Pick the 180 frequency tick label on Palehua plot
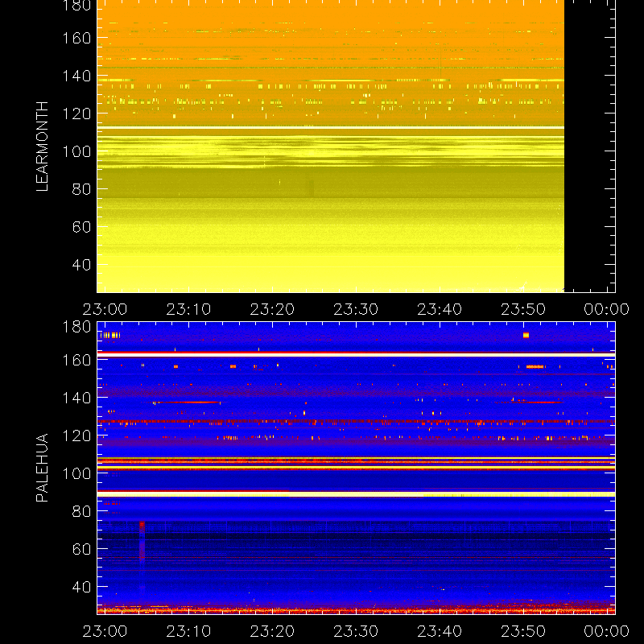644x644 pixels. pyautogui.click(x=76, y=327)
